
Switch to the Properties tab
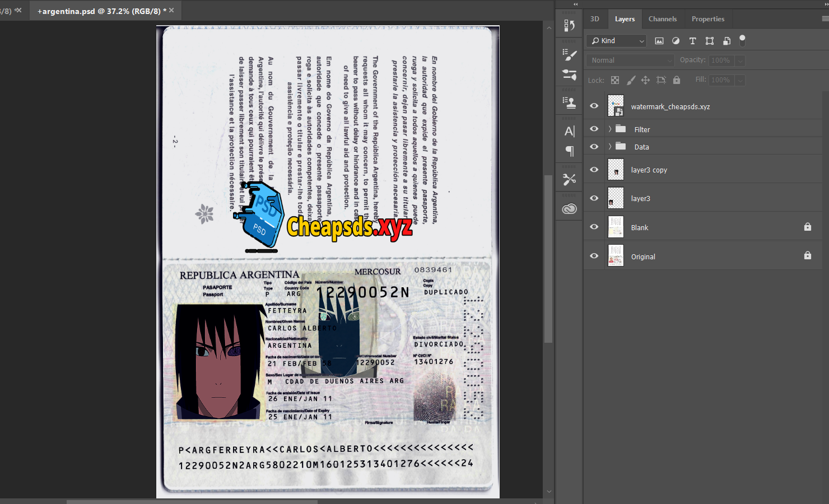click(708, 19)
